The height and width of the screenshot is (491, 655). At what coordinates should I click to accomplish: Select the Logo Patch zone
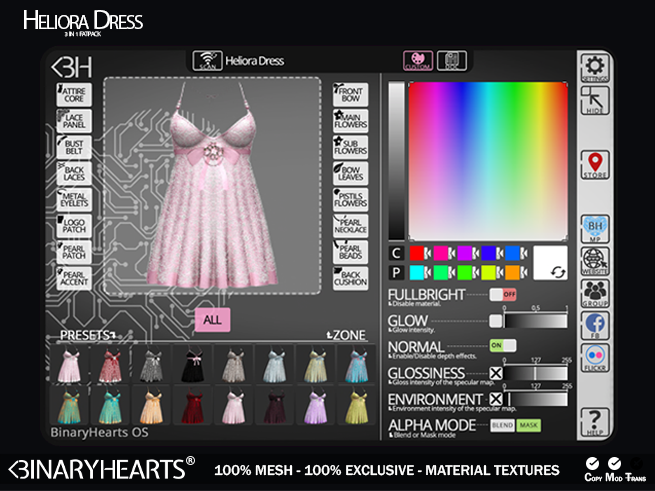[x=74, y=226]
